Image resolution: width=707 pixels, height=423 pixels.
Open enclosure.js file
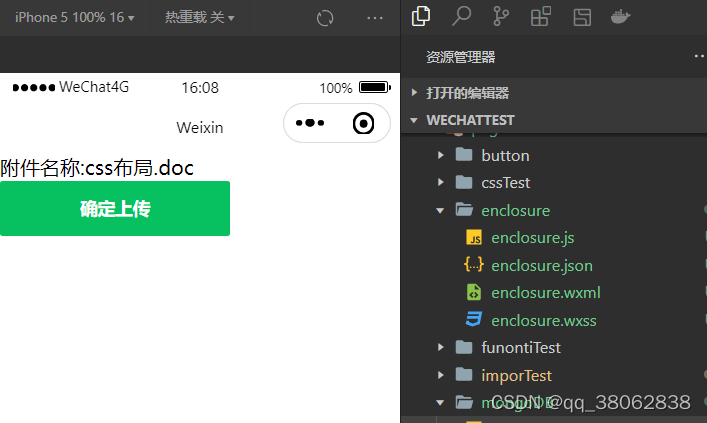click(533, 238)
